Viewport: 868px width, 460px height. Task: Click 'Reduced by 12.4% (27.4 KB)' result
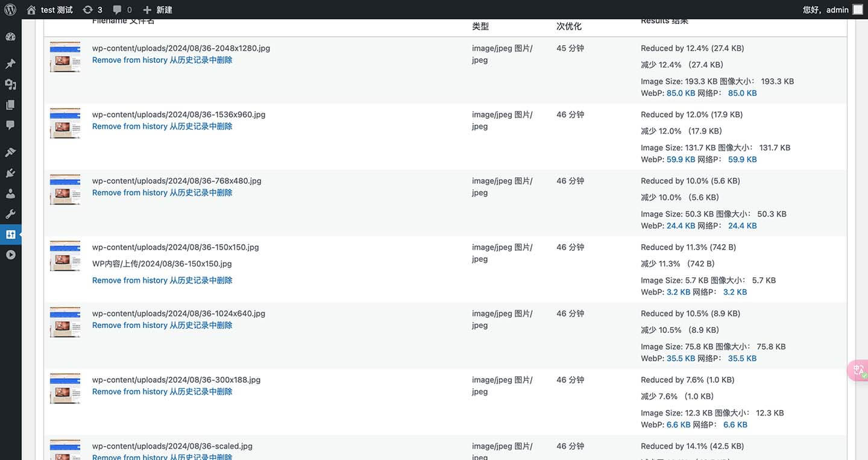click(692, 48)
